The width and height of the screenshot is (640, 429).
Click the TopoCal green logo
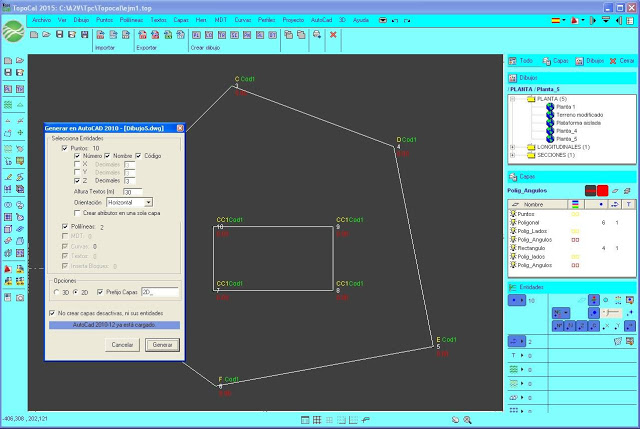click(x=13, y=31)
